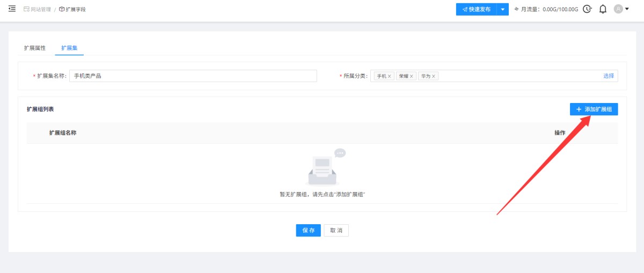Switch to the 扩展属性 tab
644x273 pixels.
pyautogui.click(x=35, y=48)
